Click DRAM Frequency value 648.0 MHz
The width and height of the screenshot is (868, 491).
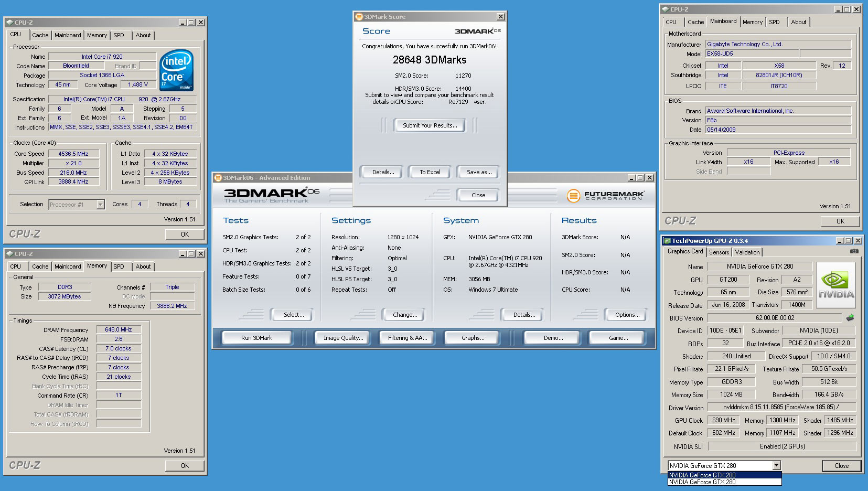click(118, 330)
